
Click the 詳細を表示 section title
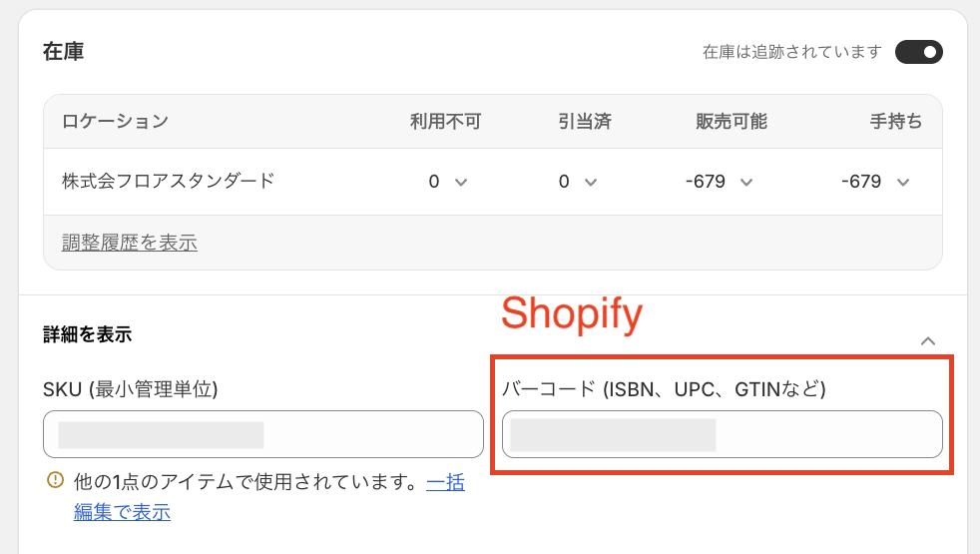coord(87,334)
